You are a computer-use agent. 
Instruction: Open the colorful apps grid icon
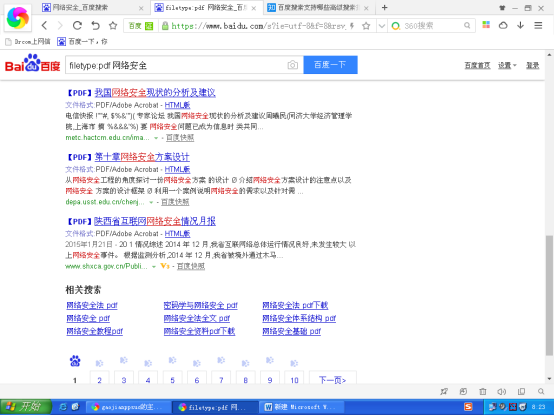pos(486,25)
